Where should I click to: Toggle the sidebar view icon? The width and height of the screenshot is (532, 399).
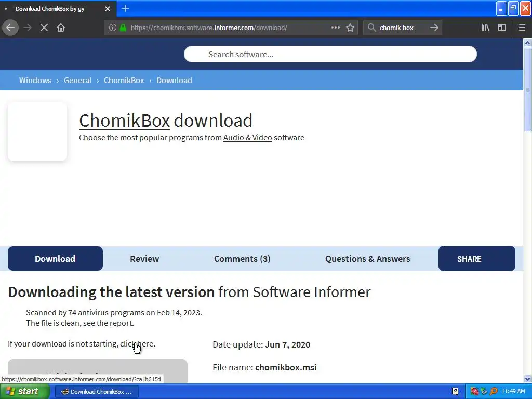(502, 28)
